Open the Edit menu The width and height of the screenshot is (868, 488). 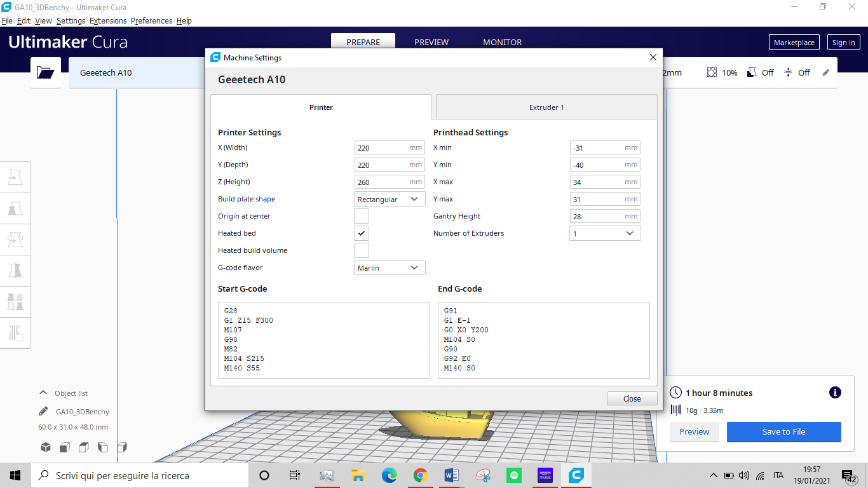point(24,20)
